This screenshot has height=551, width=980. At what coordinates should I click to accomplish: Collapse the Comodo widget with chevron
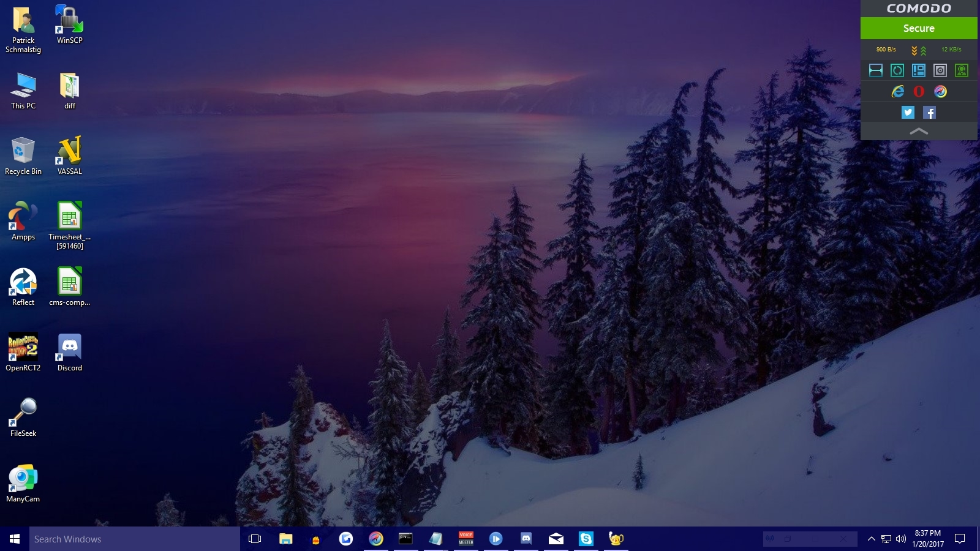919,131
